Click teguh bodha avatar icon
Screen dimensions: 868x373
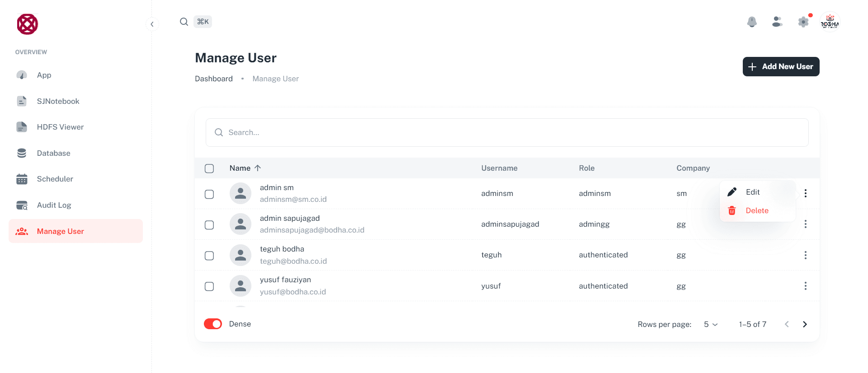pyautogui.click(x=241, y=255)
